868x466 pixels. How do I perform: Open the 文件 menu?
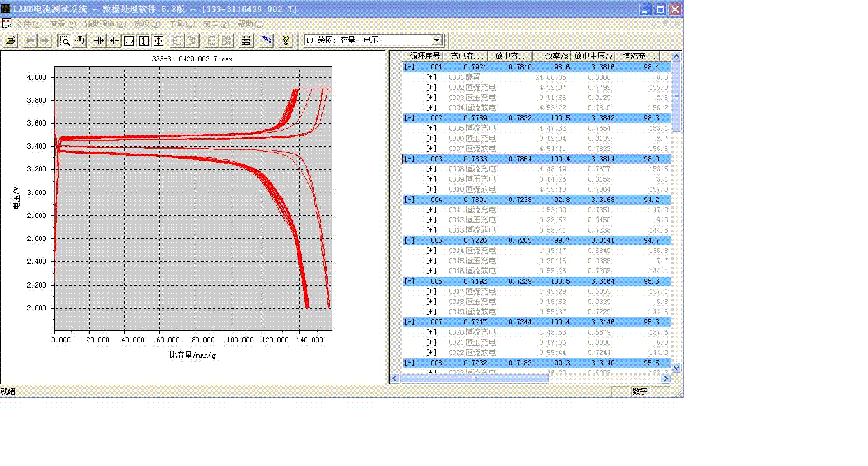pos(28,24)
